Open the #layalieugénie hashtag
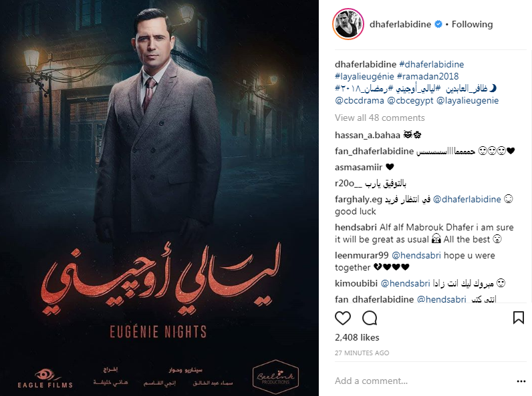532x396 pixels. pyautogui.click(x=364, y=76)
